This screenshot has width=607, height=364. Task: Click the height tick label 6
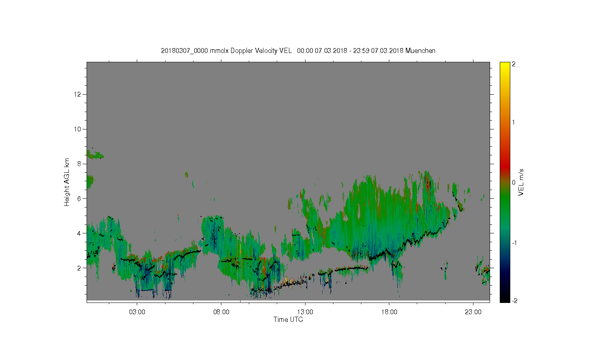pos(80,198)
